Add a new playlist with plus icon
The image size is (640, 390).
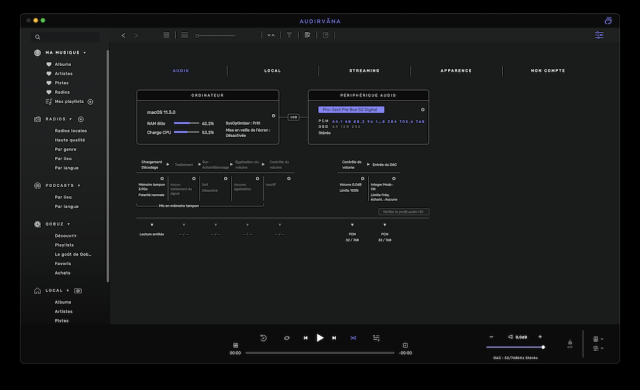(x=90, y=102)
